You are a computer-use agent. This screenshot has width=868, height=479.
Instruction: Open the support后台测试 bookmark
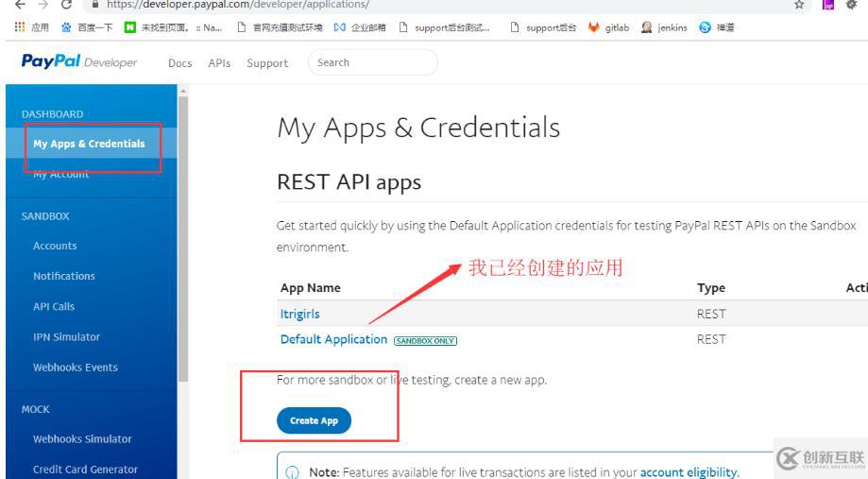coord(445,27)
